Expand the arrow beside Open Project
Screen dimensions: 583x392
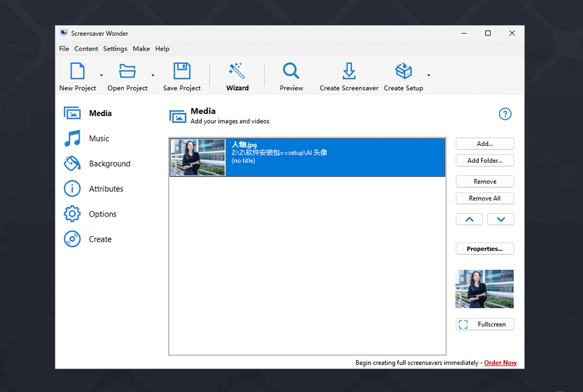(153, 75)
